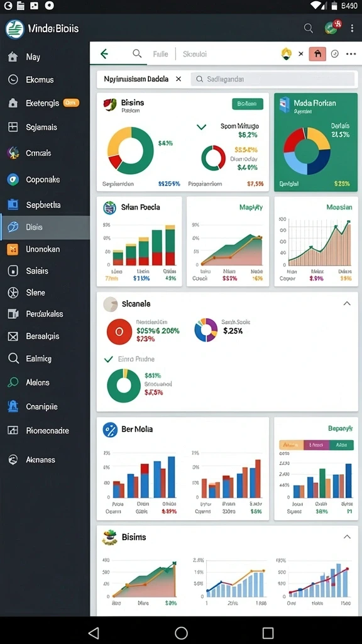Click the red home icon button
Viewport: 362px width, 644px height.
click(x=317, y=54)
